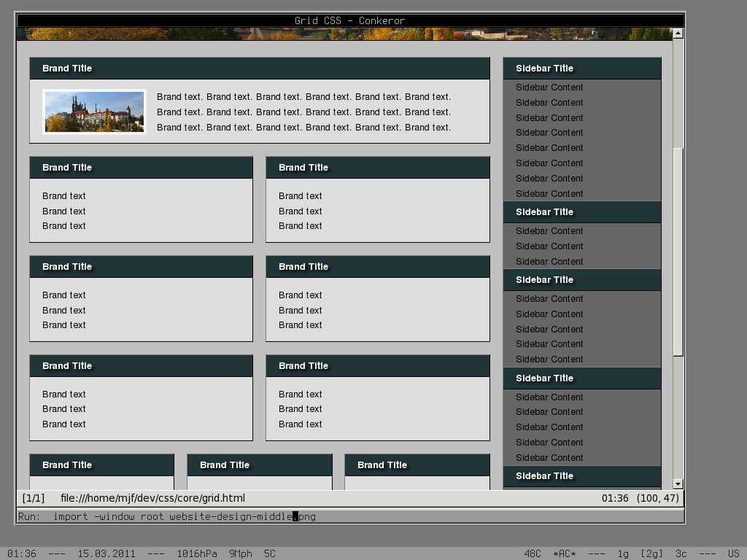Select the [2g] workspace tag
Image resolution: width=747 pixels, height=560 pixels.
click(651, 553)
